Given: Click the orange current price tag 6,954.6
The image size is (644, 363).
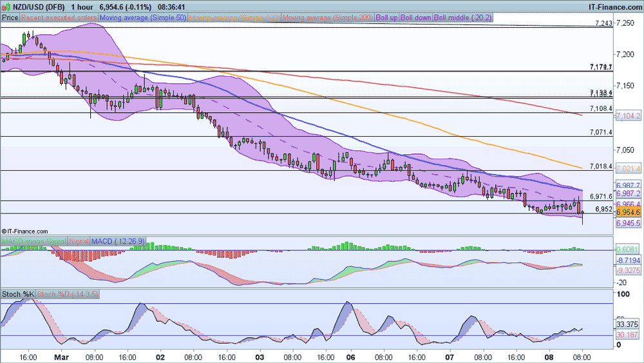Looking at the screenshot, I should point(629,212).
